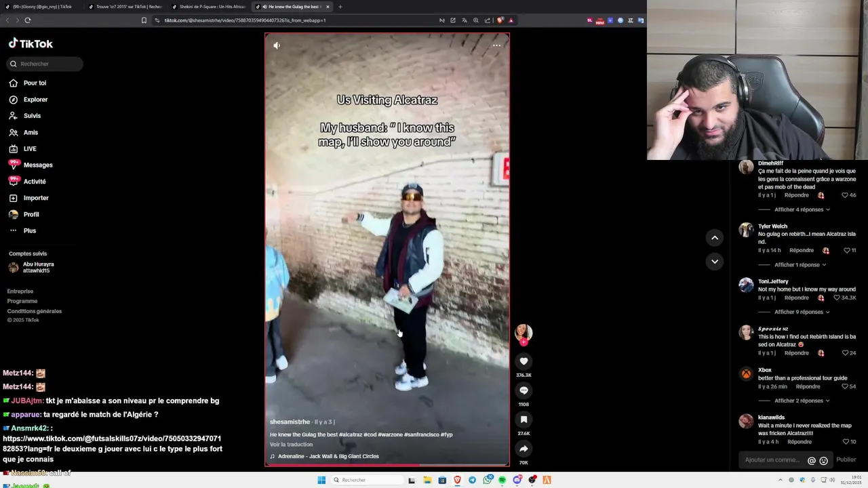Click Répondre on kianawilds' comment
Viewport: 868px width, 488px height.
(x=800, y=442)
